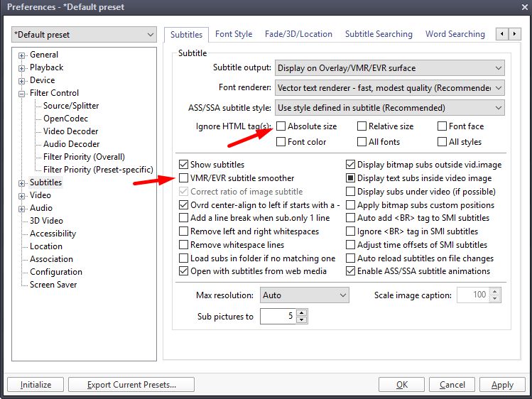The height and width of the screenshot is (399, 532).
Task: Increase the Sub pictures to value
Action: tap(302, 312)
